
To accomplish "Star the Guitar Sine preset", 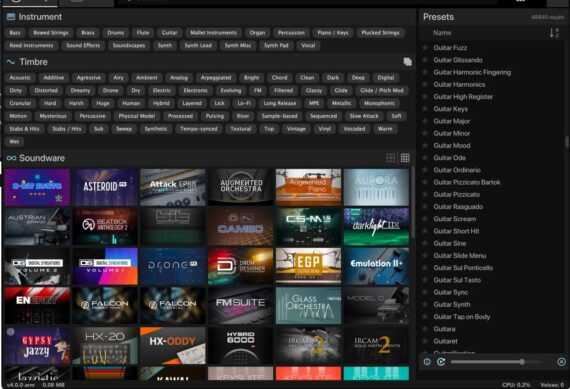I will 425,243.
